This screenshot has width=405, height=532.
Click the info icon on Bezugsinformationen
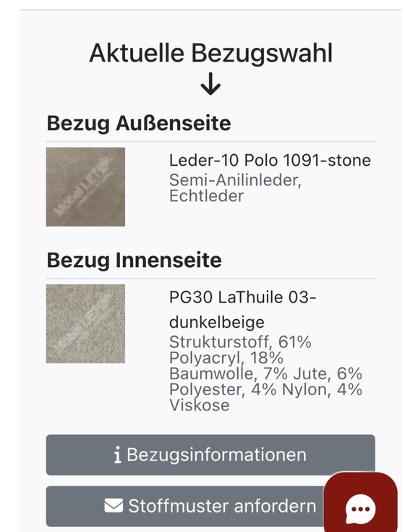pyautogui.click(x=118, y=455)
